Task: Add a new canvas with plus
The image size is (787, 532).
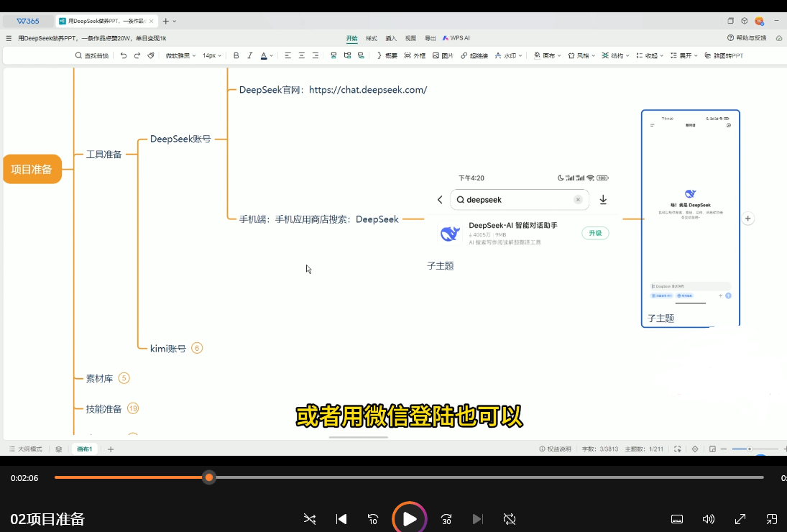Action: click(x=111, y=449)
